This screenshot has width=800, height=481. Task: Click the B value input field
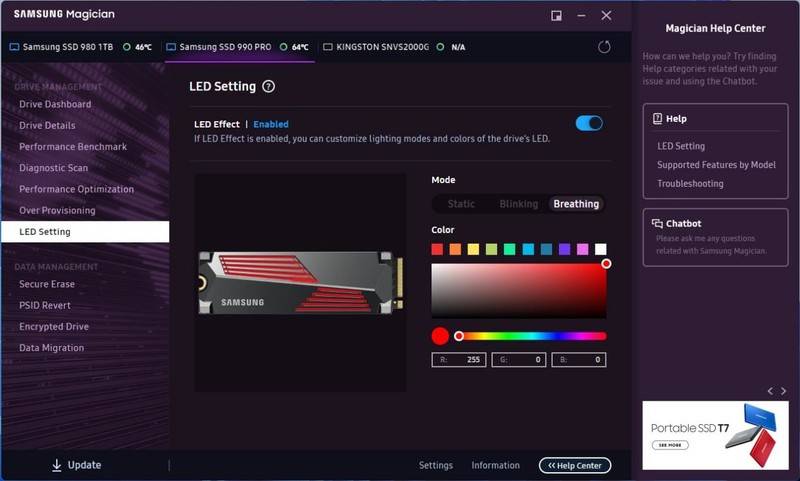pyautogui.click(x=579, y=360)
